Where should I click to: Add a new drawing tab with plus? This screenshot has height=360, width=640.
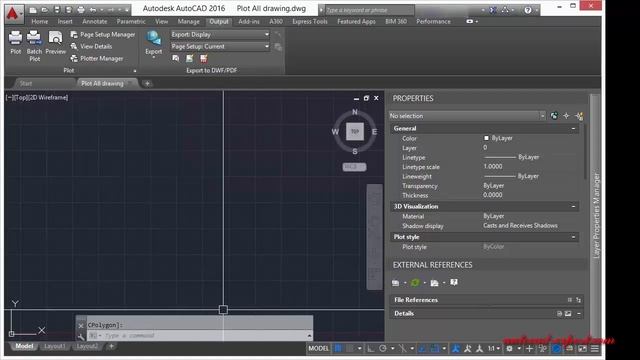pos(147,84)
